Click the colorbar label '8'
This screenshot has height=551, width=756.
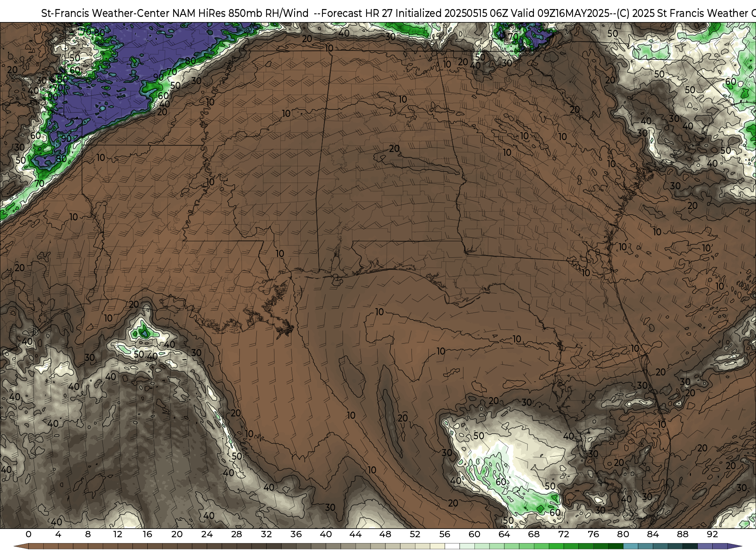[88, 534]
